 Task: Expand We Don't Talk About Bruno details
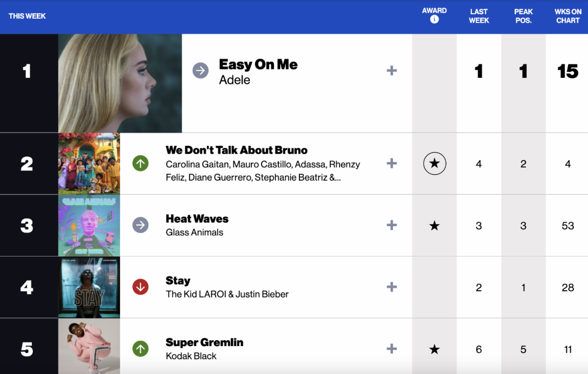click(392, 164)
